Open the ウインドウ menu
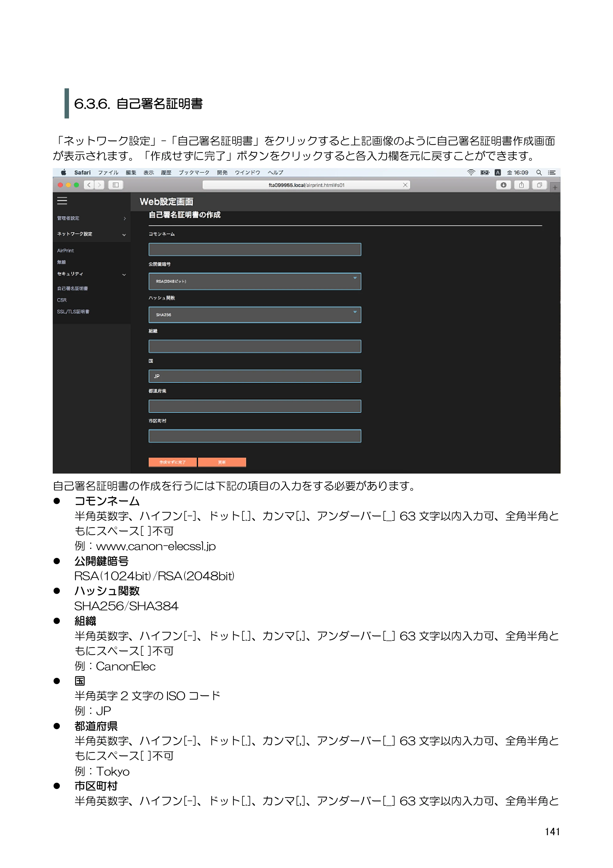Image resolution: width=613 pixels, height=868 pixels. pos(248,172)
